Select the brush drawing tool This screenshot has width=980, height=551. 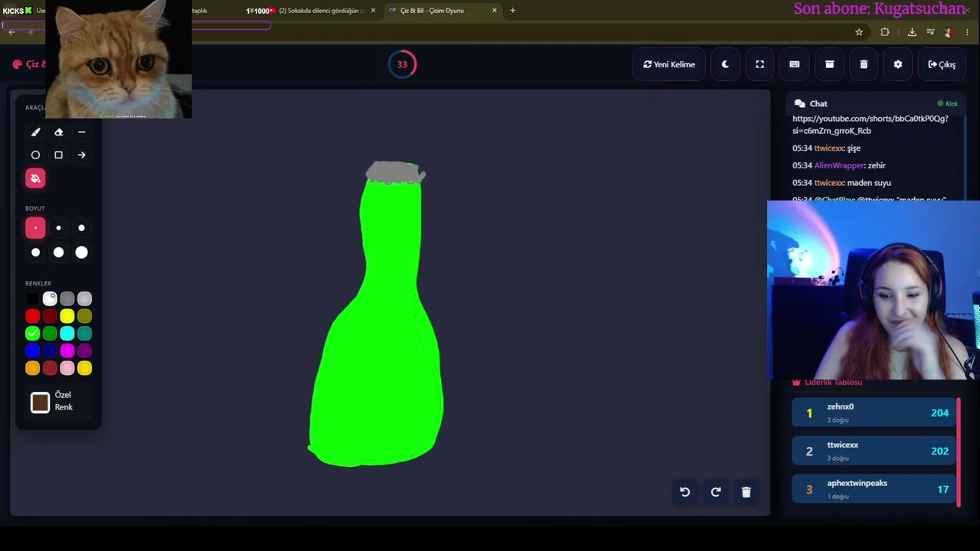click(x=35, y=132)
